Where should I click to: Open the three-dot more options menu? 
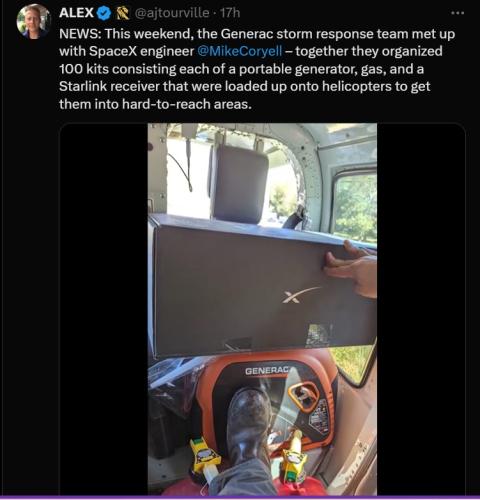click(x=457, y=13)
